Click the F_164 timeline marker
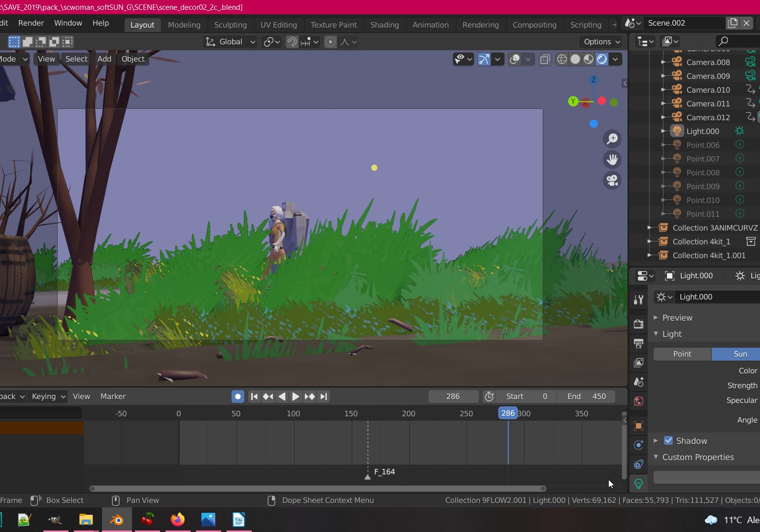Screen dimensions: 760x532 coord(367,476)
